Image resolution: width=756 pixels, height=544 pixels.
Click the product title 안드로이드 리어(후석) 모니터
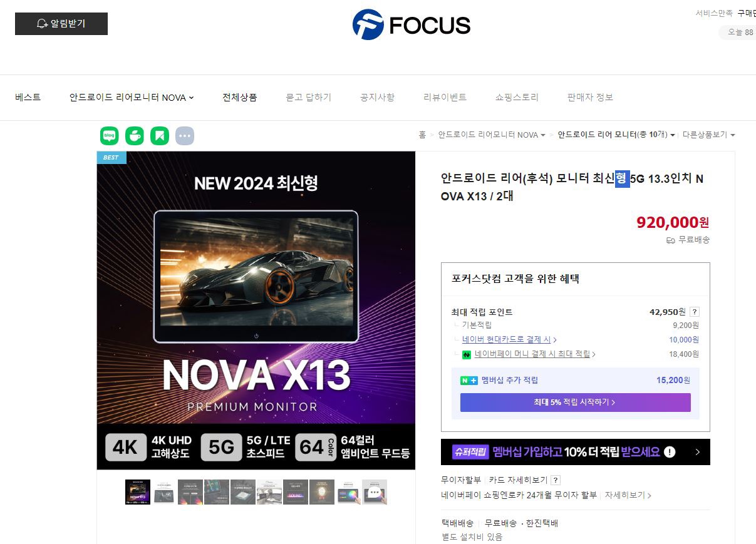[572, 187]
